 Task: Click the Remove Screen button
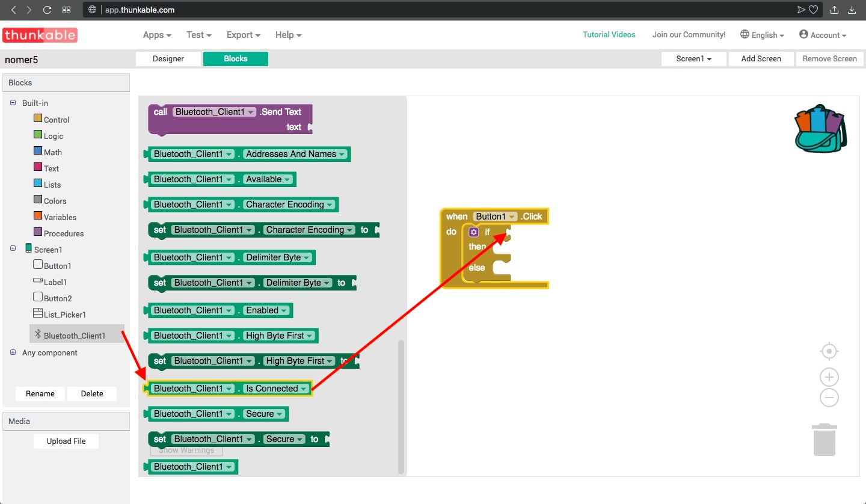pos(830,59)
